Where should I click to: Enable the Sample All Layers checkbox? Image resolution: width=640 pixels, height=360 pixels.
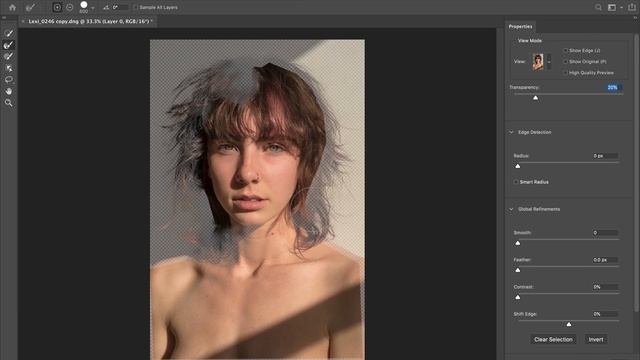136,7
